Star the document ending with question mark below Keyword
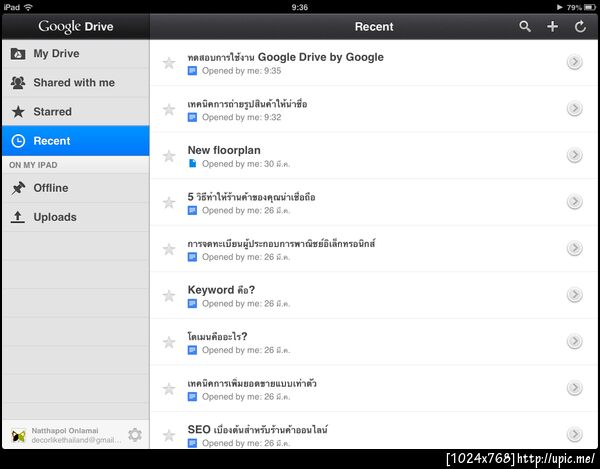Image resolution: width=600 pixels, height=469 pixels. (x=169, y=342)
